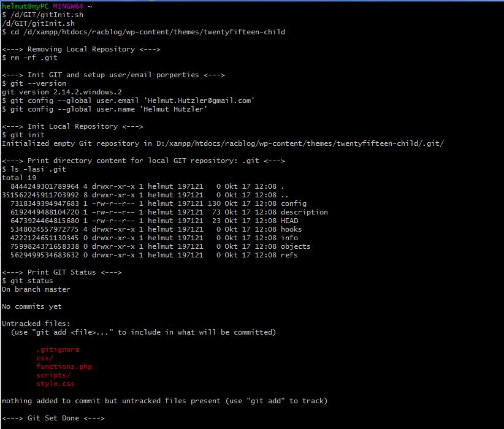Viewport: 504px width, 429px height.
Task: Click the 'ls -lasi .git' command
Action: (x=34, y=169)
